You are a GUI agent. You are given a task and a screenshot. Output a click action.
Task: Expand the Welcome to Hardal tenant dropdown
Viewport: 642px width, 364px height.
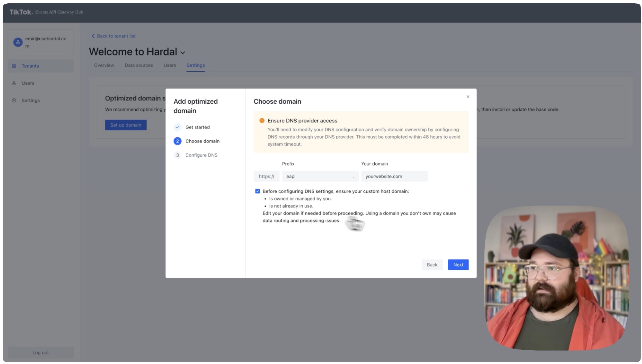[183, 53]
